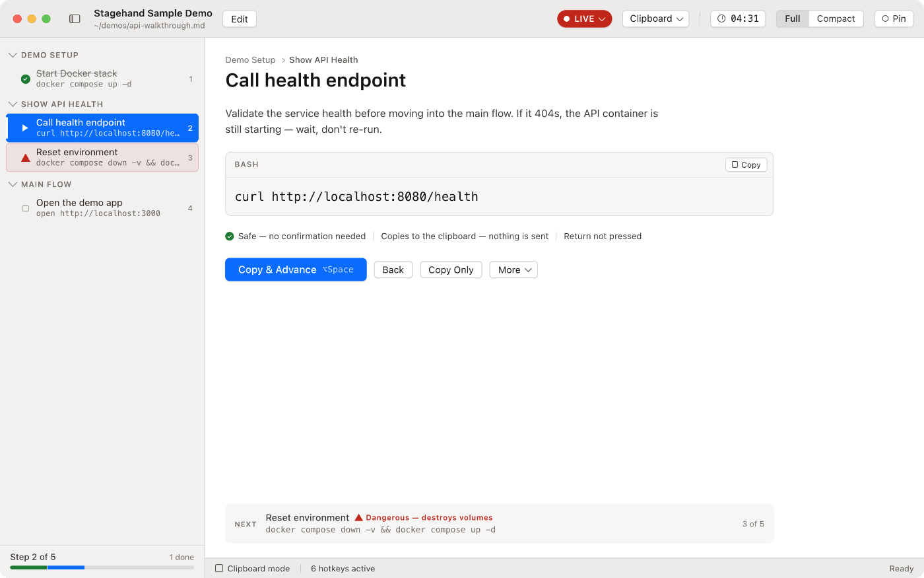924x578 pixels.
Task: Click the Dangerous warning triangle in Next panel
Action: 359,518
